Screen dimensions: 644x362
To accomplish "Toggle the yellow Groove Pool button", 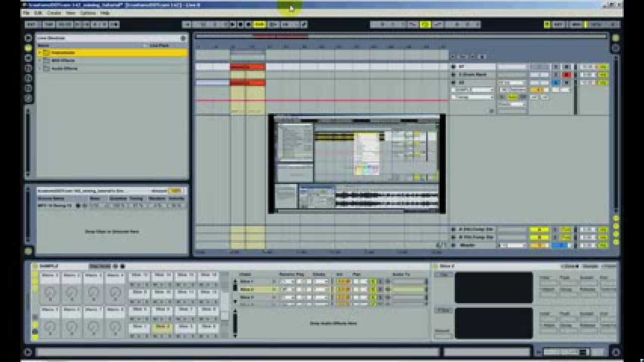I will point(29,251).
